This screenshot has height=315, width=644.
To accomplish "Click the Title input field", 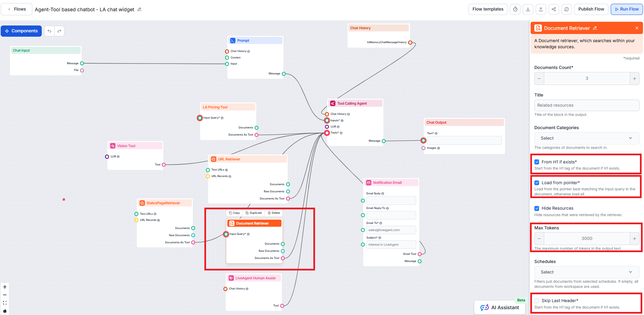I will click(x=586, y=105).
